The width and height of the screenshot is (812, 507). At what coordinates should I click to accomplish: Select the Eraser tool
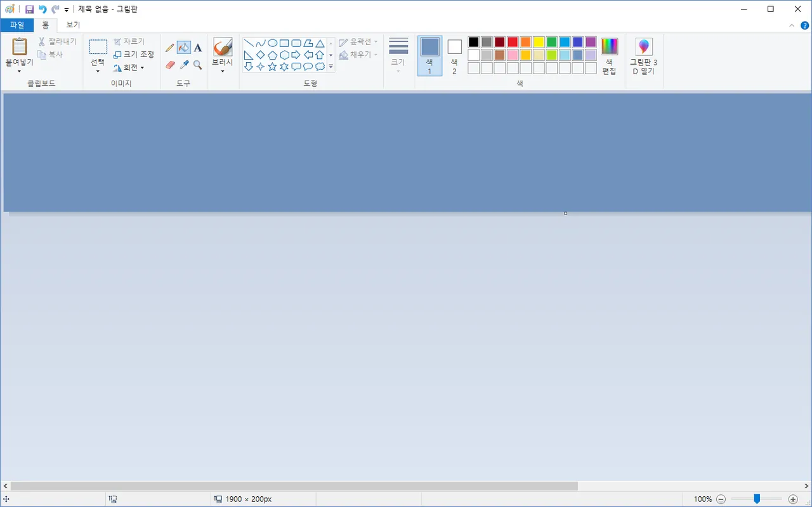169,65
